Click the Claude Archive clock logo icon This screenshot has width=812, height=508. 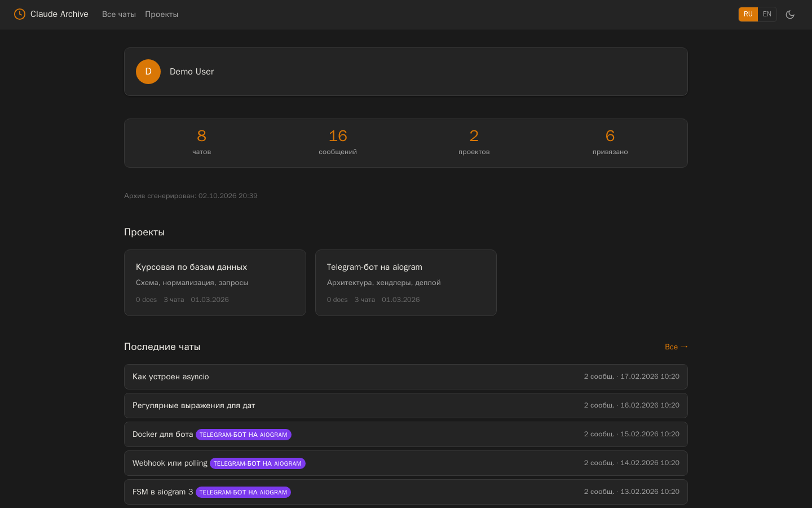point(20,14)
